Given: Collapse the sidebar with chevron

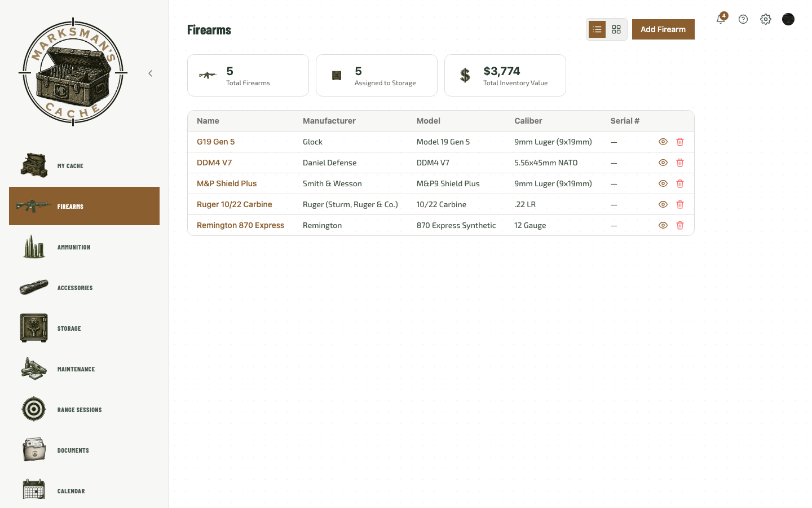Looking at the screenshot, I should click(x=151, y=73).
